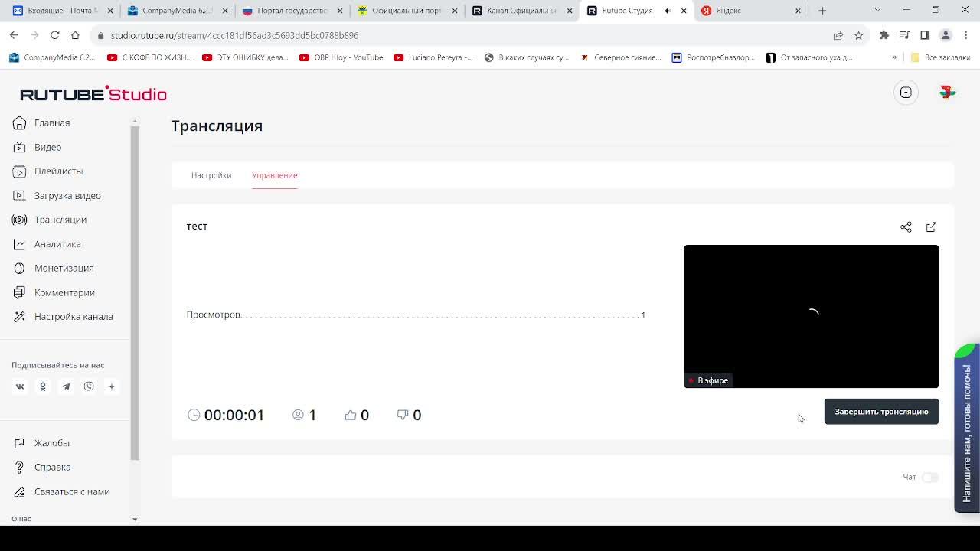Open the Telegram social link icon
Image resolution: width=980 pixels, height=551 pixels.
click(x=66, y=386)
